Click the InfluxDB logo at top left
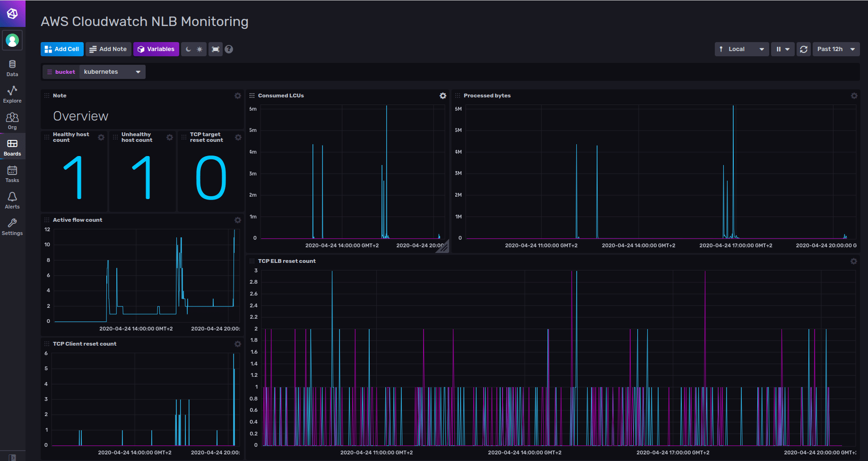This screenshot has width=868, height=461. pyautogui.click(x=12, y=13)
